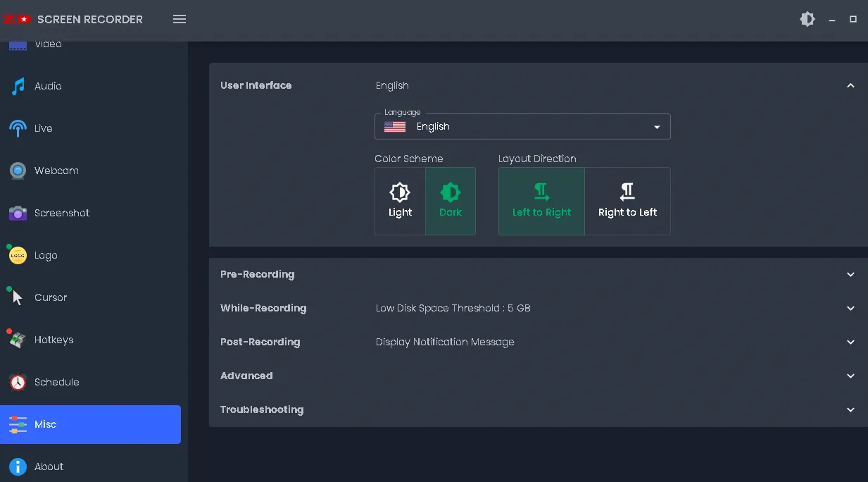
Task: Select the Hotkeys keyboard icon
Action: [18, 340]
